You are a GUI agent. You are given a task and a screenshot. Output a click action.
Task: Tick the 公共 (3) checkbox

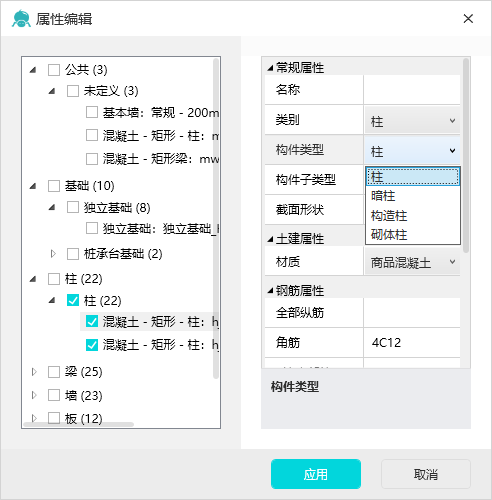click(54, 70)
